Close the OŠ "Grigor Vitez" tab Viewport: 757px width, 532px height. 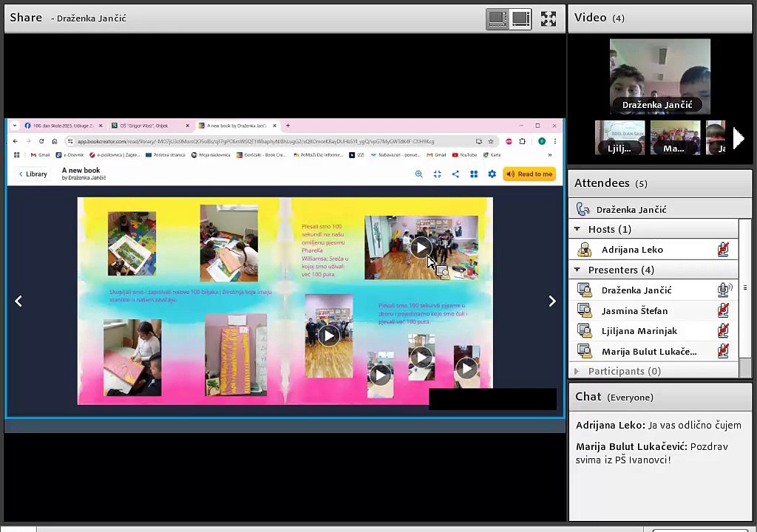[187, 126]
